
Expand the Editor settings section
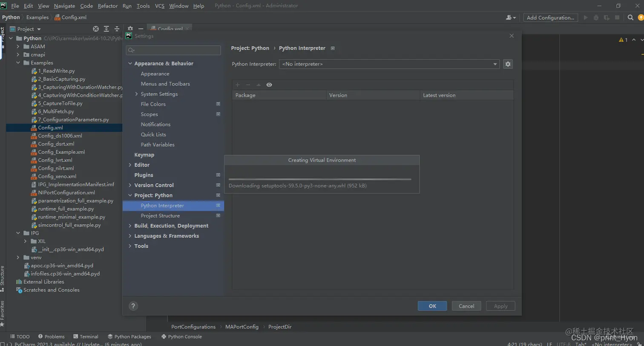(x=130, y=165)
